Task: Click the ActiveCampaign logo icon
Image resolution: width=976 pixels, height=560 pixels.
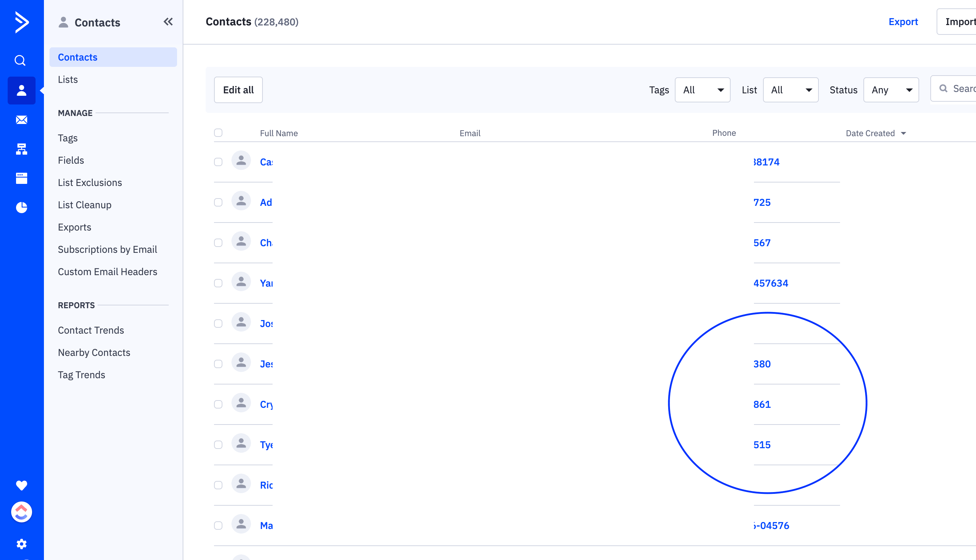Action: pos(22,22)
